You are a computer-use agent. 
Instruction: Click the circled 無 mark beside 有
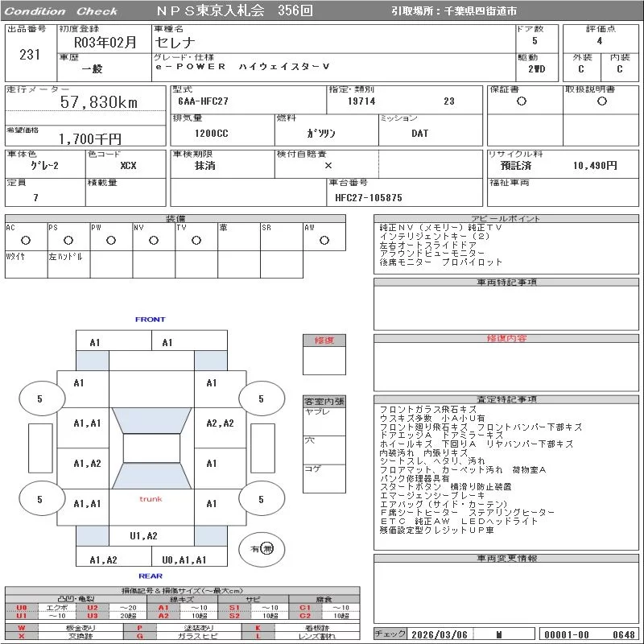tap(267, 549)
